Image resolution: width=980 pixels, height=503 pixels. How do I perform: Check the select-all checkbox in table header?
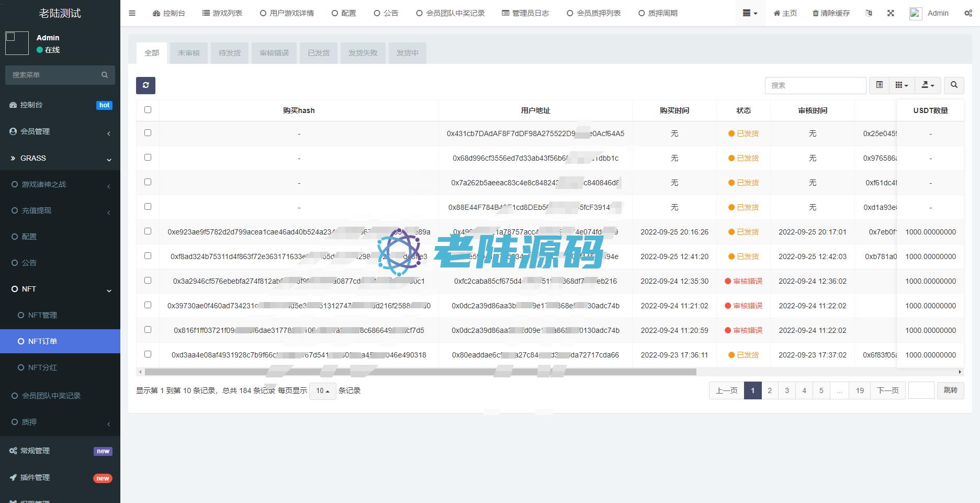click(x=148, y=110)
